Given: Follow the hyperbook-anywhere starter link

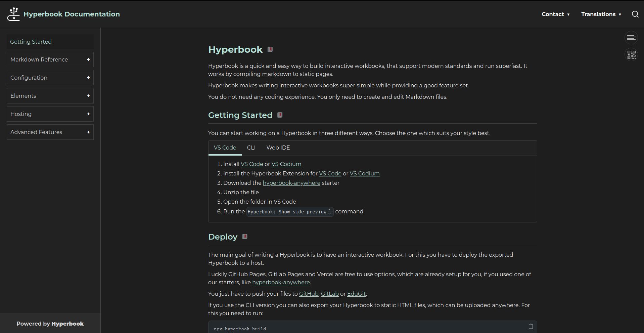Looking at the screenshot, I should pos(291,183).
